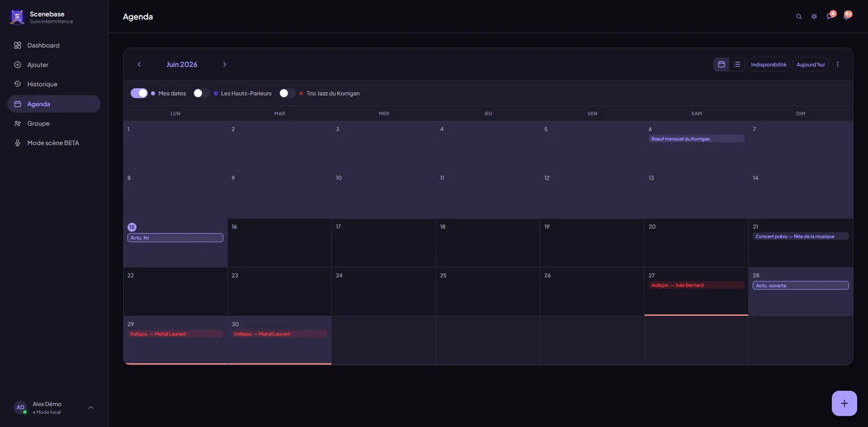Open messages with the chat bubble icon
The height and width of the screenshot is (427, 868).
coord(830,16)
